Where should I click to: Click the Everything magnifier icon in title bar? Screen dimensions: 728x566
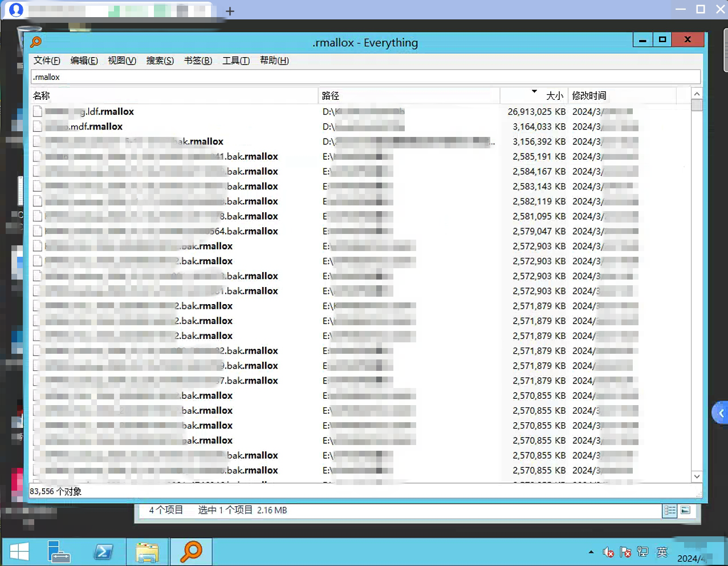click(x=36, y=42)
